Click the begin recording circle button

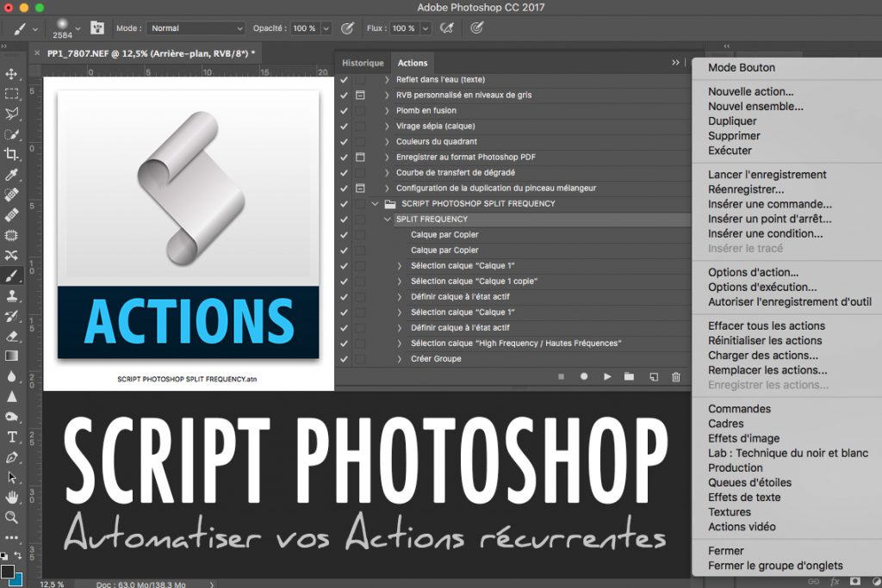(584, 376)
